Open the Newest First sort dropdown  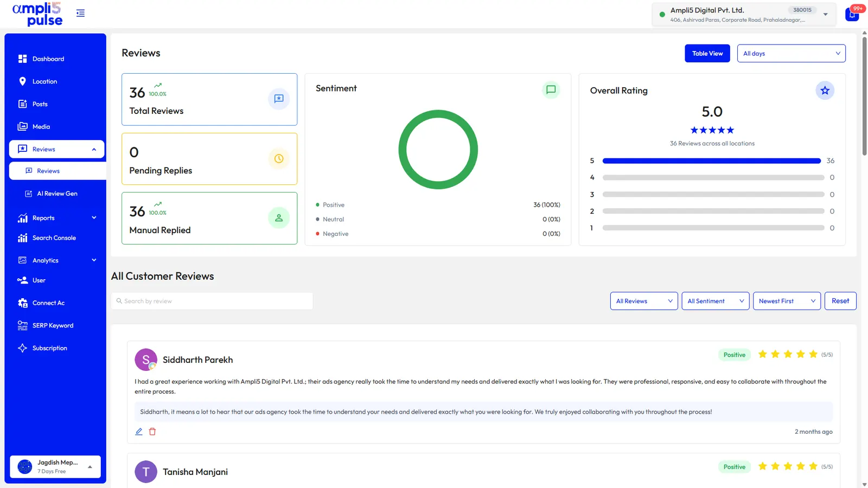click(x=787, y=301)
